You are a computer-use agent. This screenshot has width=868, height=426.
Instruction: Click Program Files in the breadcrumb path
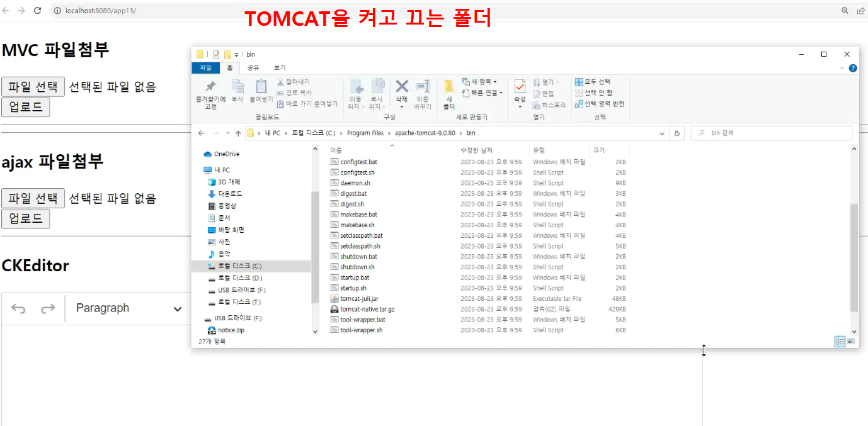(365, 133)
